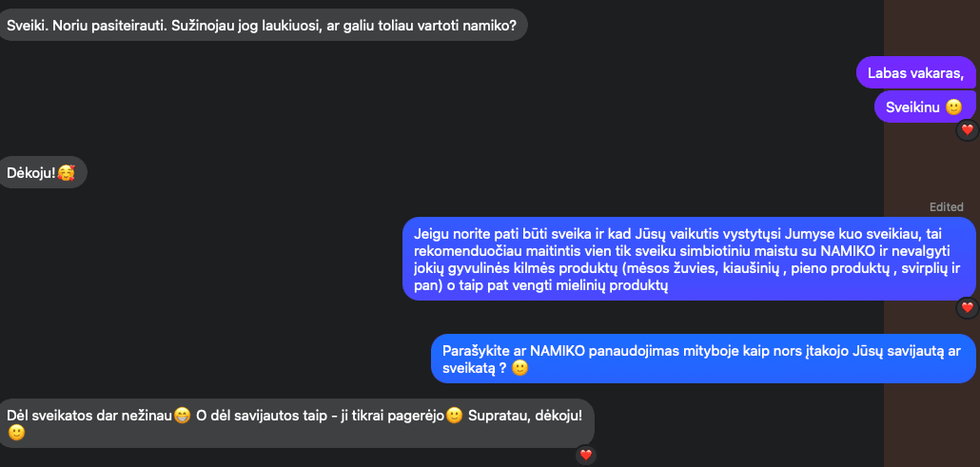Viewport: 980px width, 467px height.
Task: Select the 'Dėl sveikatos dar nežinau' message bubble
Action: (295, 423)
